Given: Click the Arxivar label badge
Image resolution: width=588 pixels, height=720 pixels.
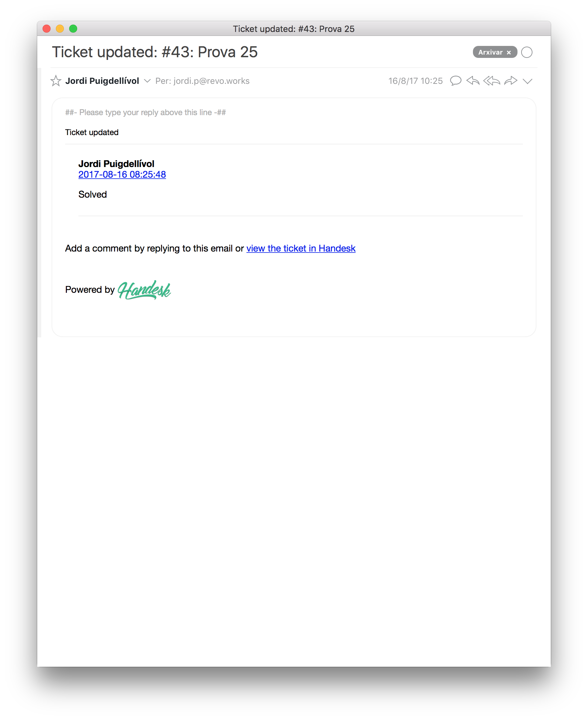Looking at the screenshot, I should (491, 52).
